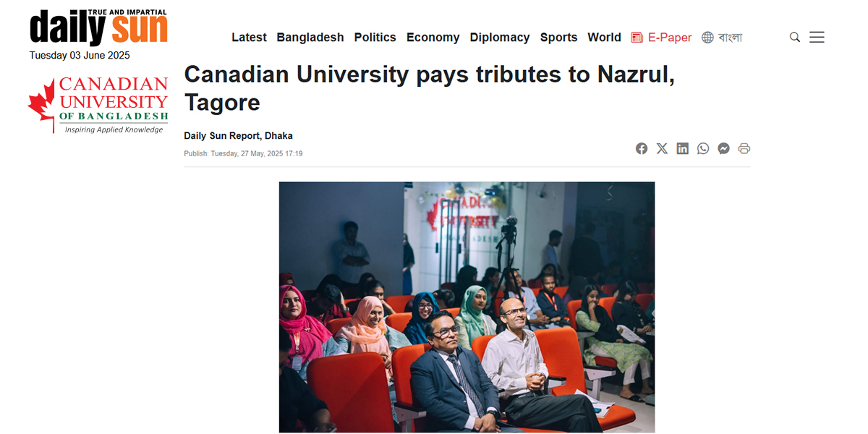The width and height of the screenshot is (868, 434).
Task: Share article on Facebook
Action: click(x=642, y=148)
